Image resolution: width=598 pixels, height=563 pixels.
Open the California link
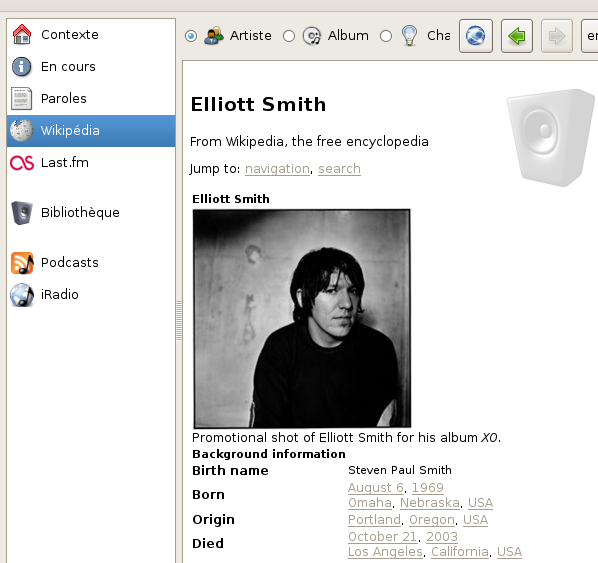pos(460,552)
